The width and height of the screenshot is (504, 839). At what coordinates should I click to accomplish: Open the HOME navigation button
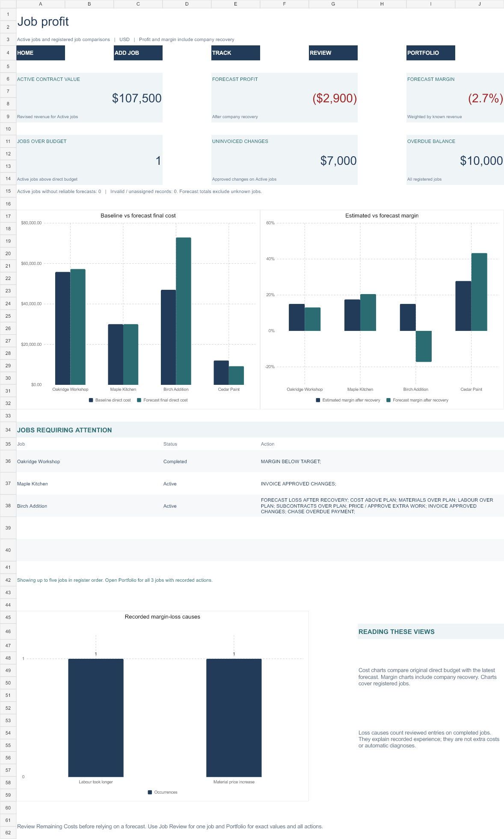click(41, 53)
